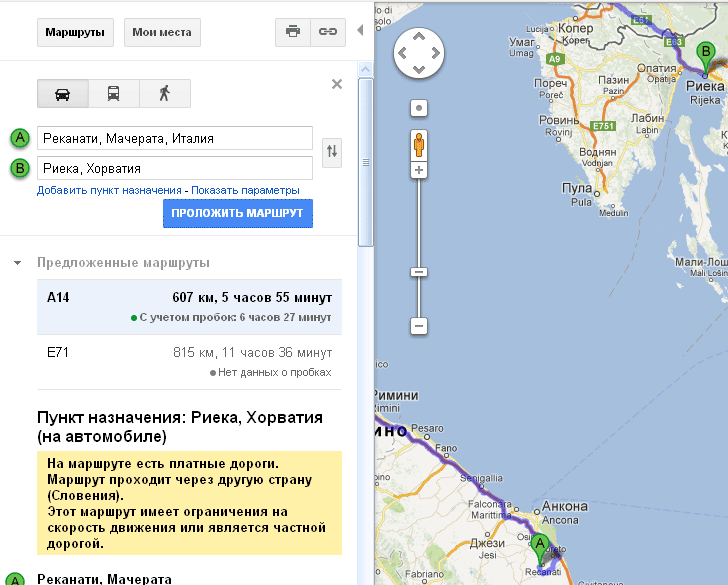Click the zoom slider handle
The image size is (728, 585).
coord(419,272)
